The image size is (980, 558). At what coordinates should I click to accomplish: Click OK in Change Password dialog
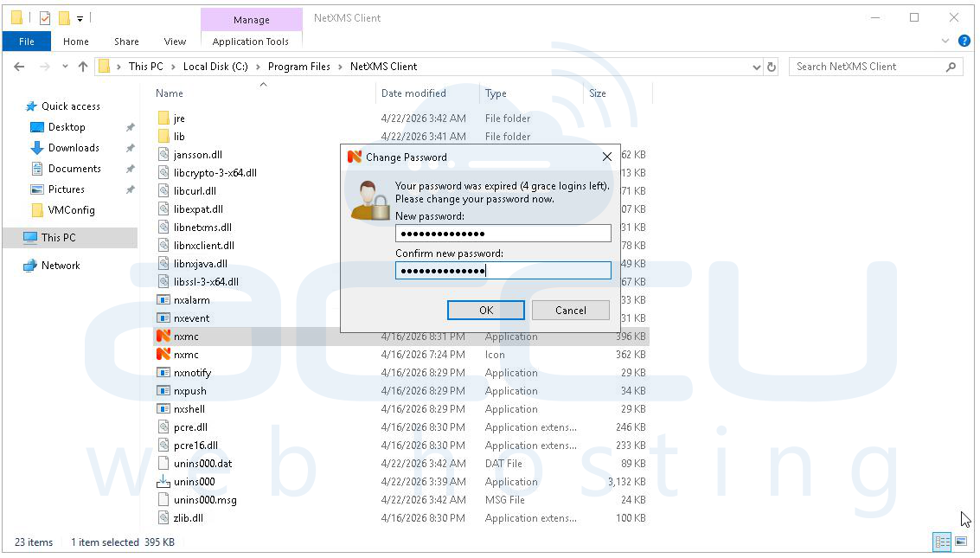pos(485,310)
